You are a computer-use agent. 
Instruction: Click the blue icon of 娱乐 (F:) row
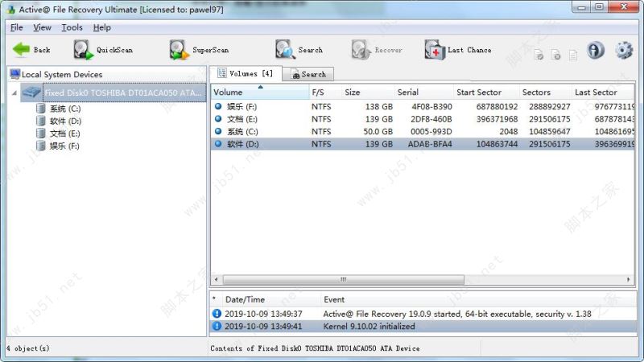(218, 106)
